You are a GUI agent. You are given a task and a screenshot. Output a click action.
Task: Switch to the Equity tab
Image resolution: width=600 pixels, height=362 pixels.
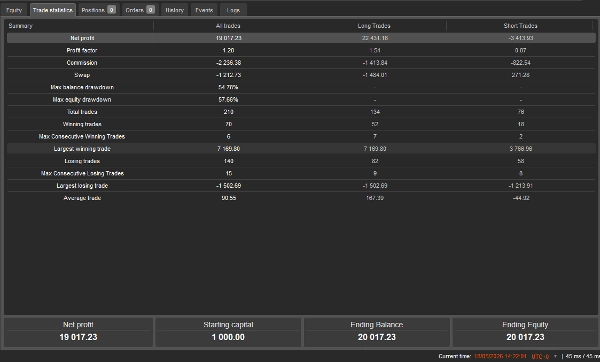click(14, 10)
